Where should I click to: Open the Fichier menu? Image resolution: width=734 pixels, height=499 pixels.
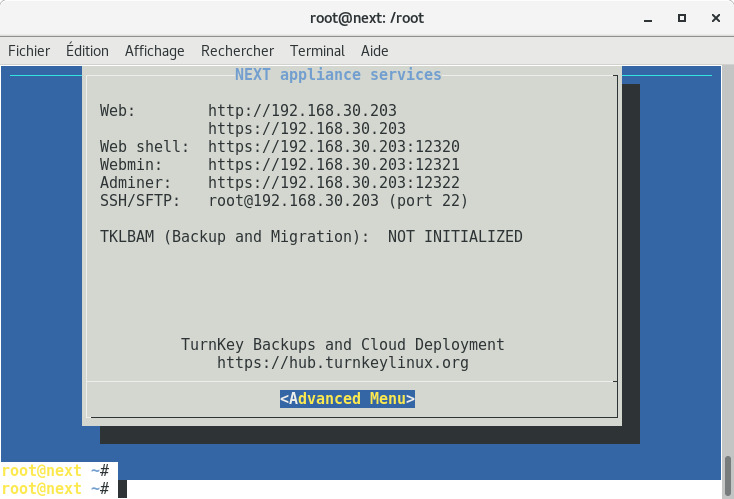pyautogui.click(x=29, y=51)
